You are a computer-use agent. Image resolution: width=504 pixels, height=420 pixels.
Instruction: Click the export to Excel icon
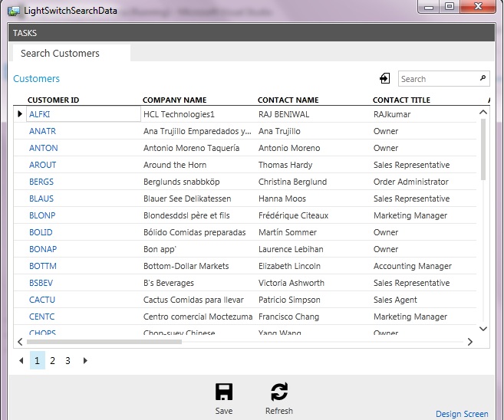click(384, 78)
